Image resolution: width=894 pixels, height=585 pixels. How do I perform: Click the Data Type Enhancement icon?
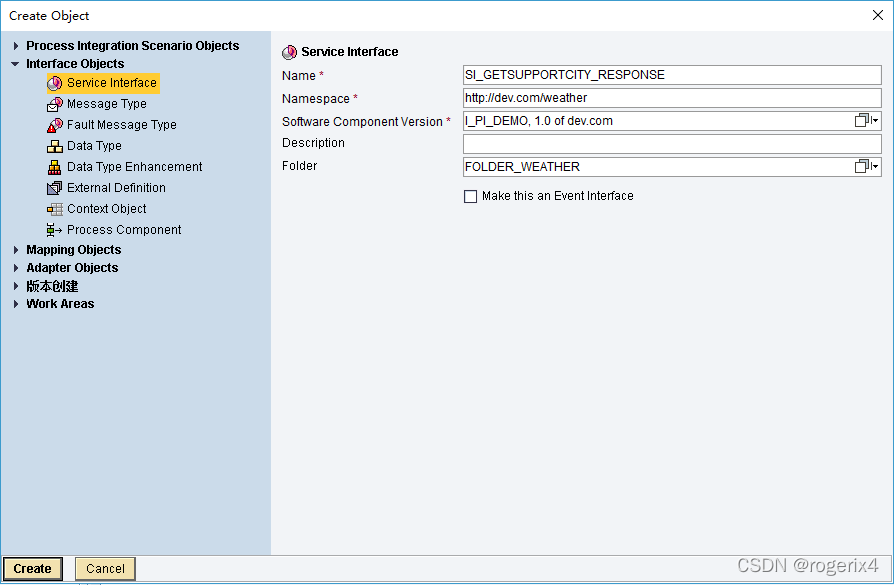55,167
